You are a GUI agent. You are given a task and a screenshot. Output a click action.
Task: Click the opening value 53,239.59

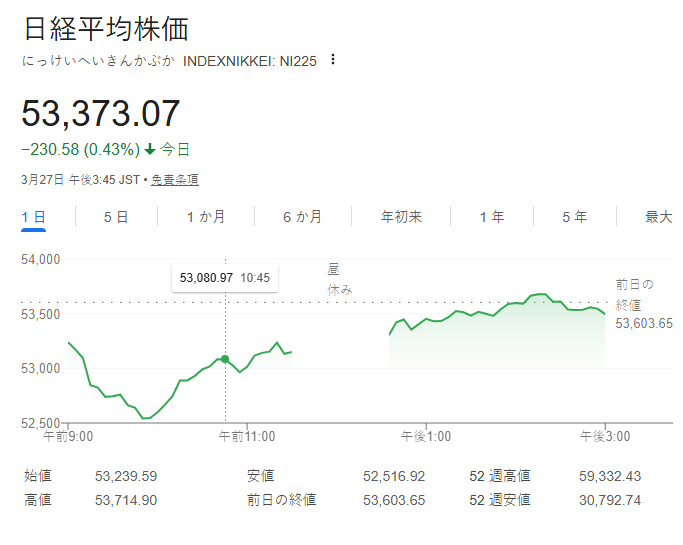(126, 476)
